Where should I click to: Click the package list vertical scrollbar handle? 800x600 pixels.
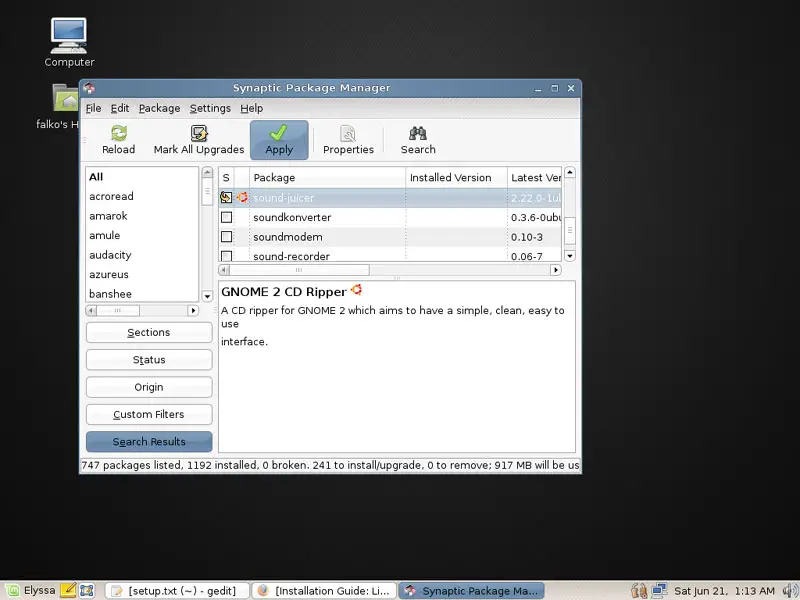coord(570,231)
